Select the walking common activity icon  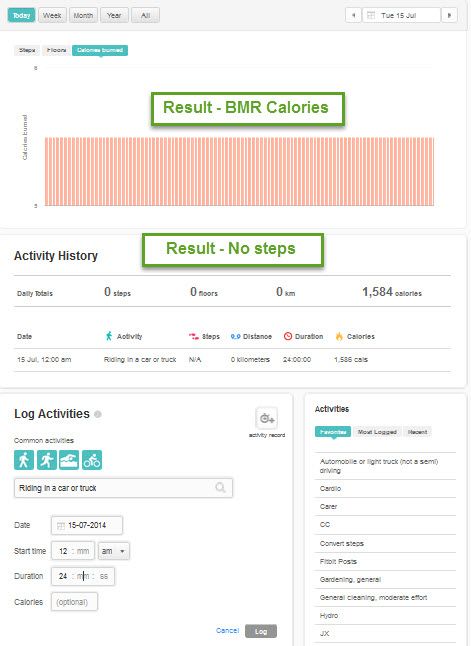[x=24, y=460]
